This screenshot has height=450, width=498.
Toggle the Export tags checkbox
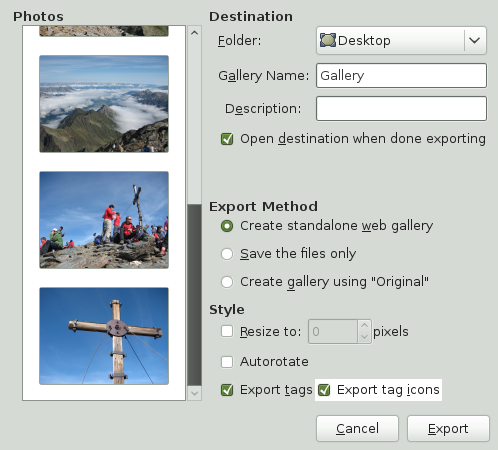coord(227,390)
